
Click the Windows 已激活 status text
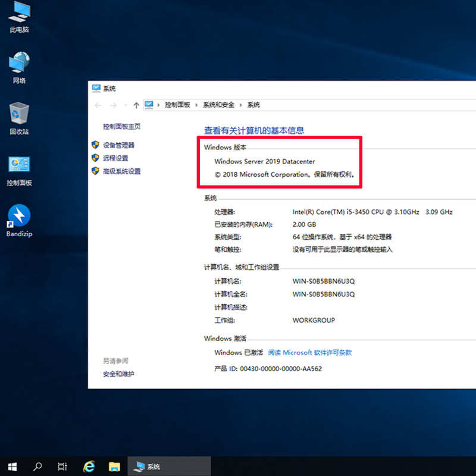[x=239, y=352]
